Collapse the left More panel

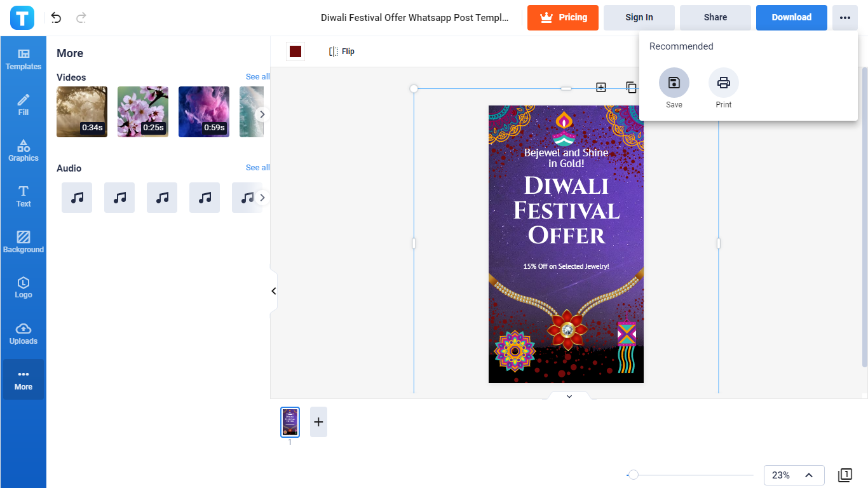(274, 291)
